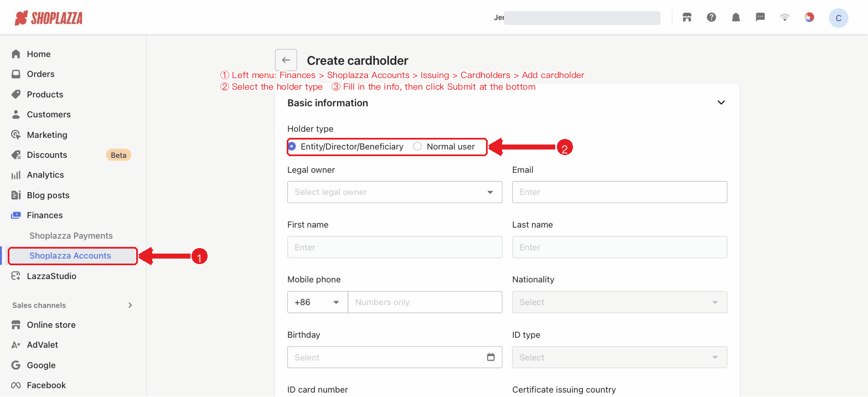Go back using the arrow button
Image resolution: width=868 pixels, height=397 pixels.
286,60
